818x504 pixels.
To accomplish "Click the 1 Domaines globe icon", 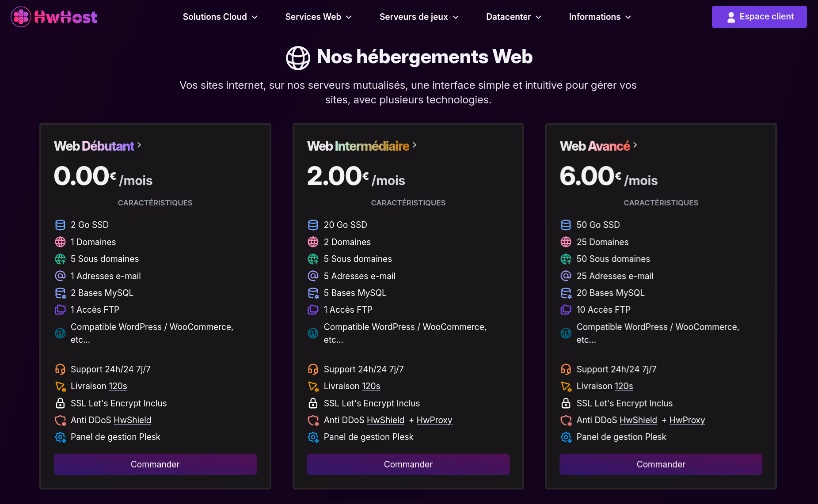I will coord(60,242).
